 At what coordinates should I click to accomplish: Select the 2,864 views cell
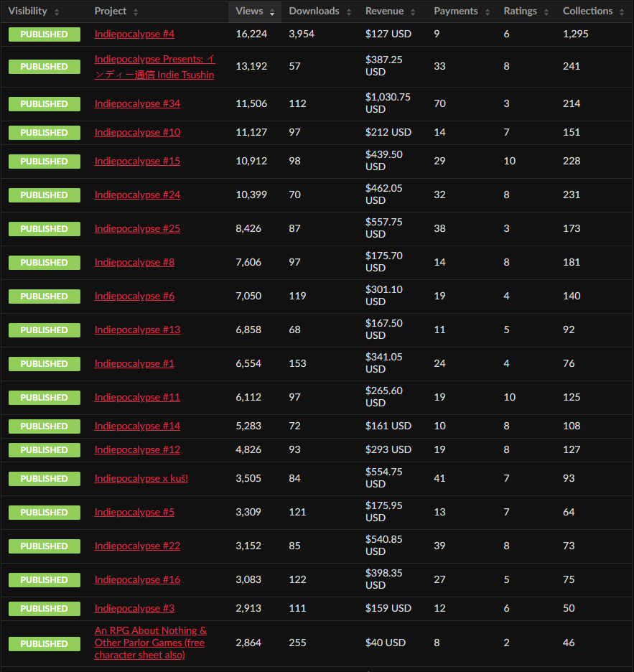click(x=248, y=643)
